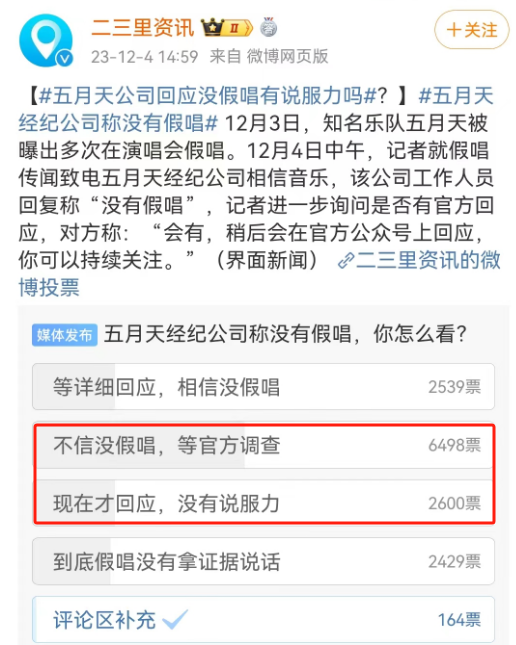
Task: Click the post timestamp 23-12-4 14:59
Action: tap(144, 57)
